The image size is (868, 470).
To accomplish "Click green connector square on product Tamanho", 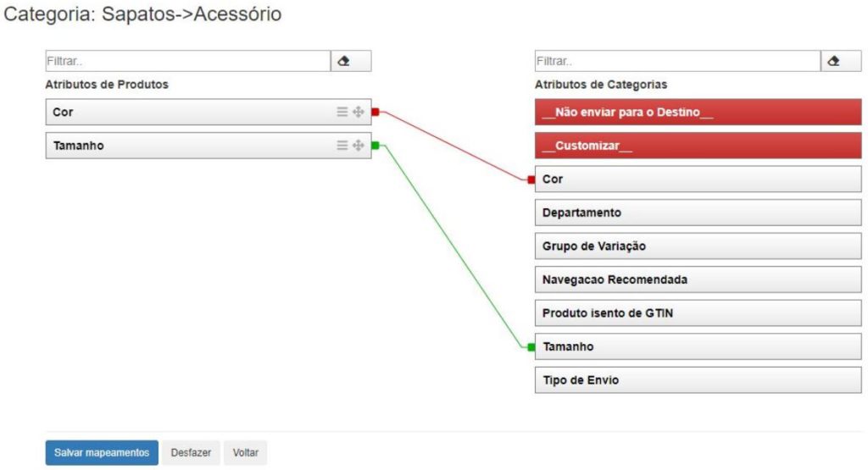I will 375,146.
